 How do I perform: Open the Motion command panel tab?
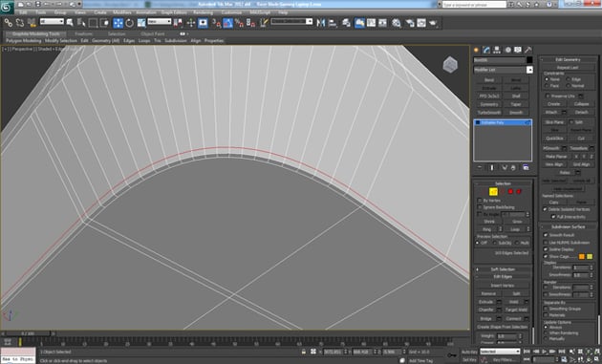point(507,50)
